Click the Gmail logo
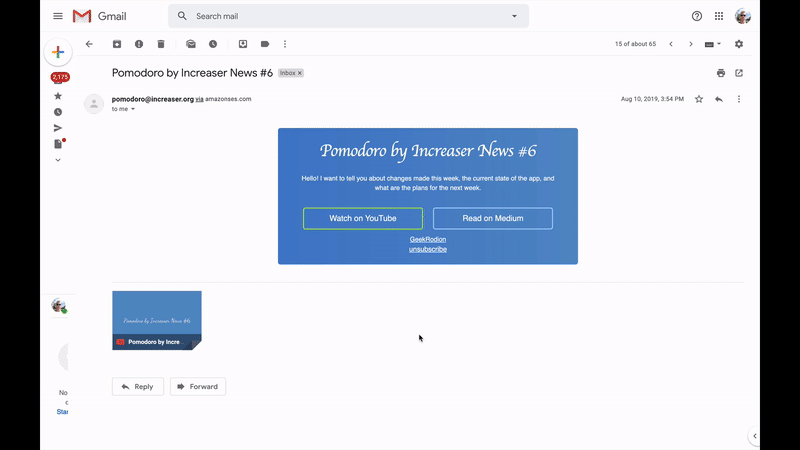Screen dimensions: 800x450 click(x=99, y=16)
